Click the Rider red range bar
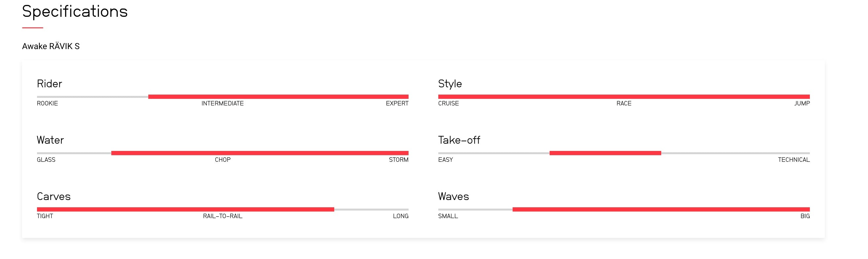This screenshot has width=868, height=259. (278, 97)
